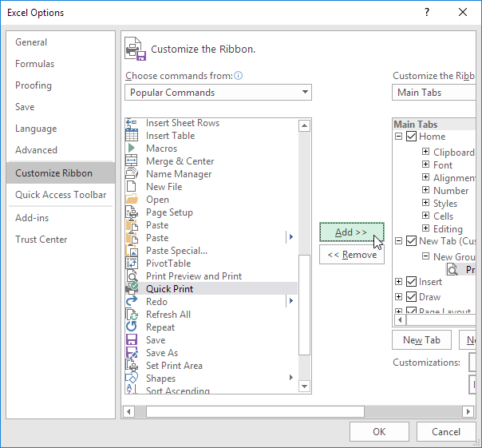This screenshot has height=448, width=482.
Task: Click the Page Setup icon
Action: 132,212
